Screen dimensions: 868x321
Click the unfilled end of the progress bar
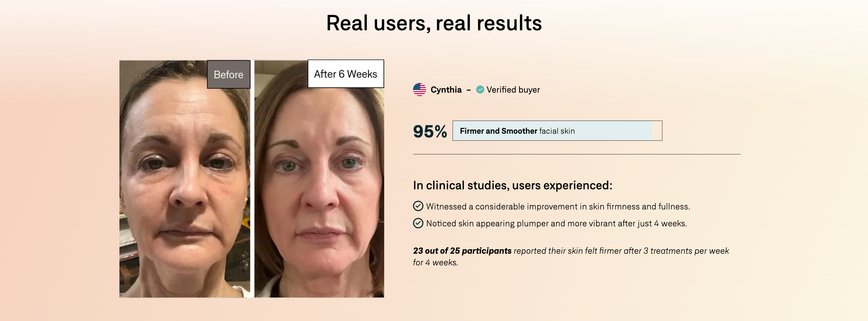(x=657, y=131)
